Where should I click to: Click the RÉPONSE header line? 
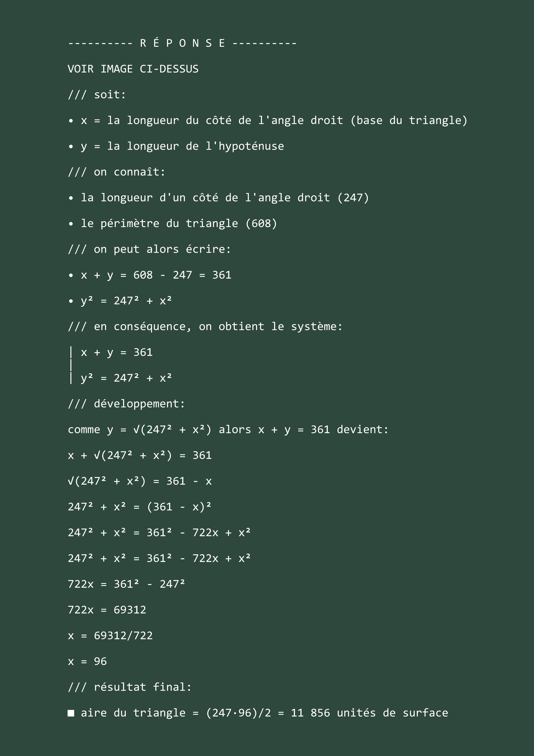pyautogui.click(x=182, y=43)
